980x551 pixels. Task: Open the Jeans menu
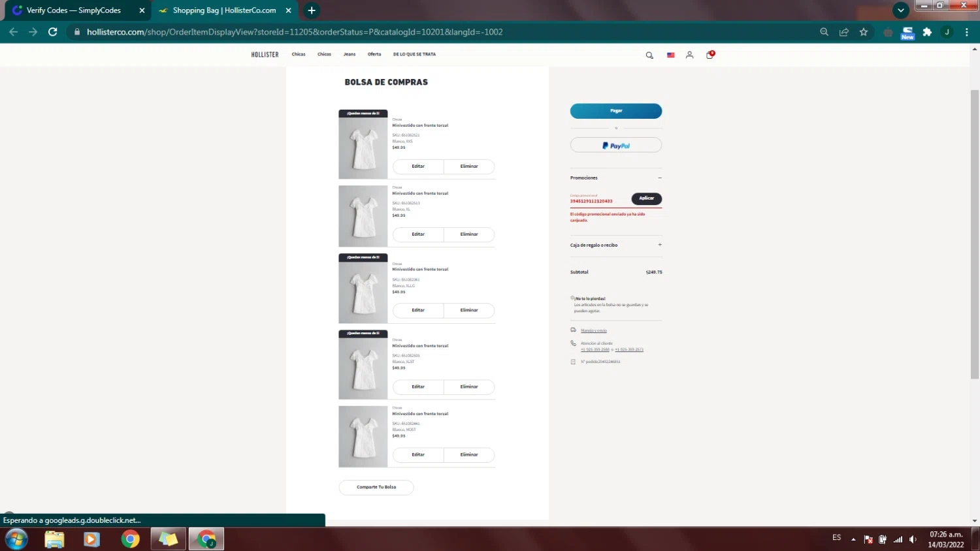[350, 54]
